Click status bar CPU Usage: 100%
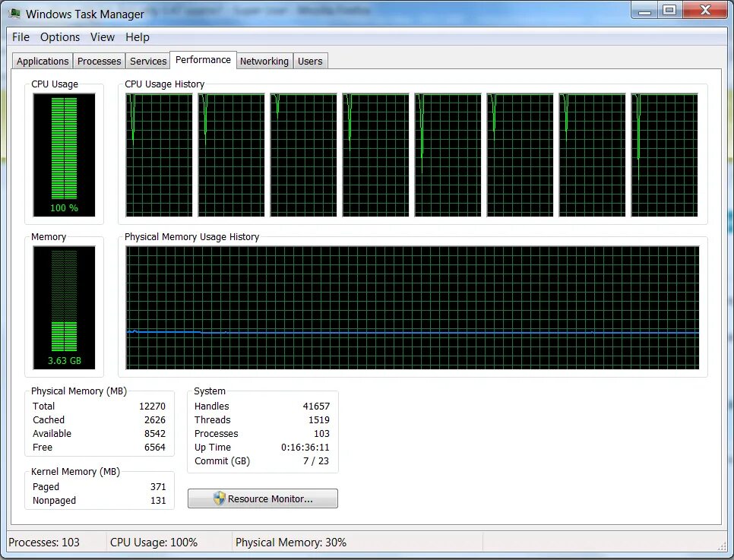Screen dimensions: 734x560 (153, 543)
